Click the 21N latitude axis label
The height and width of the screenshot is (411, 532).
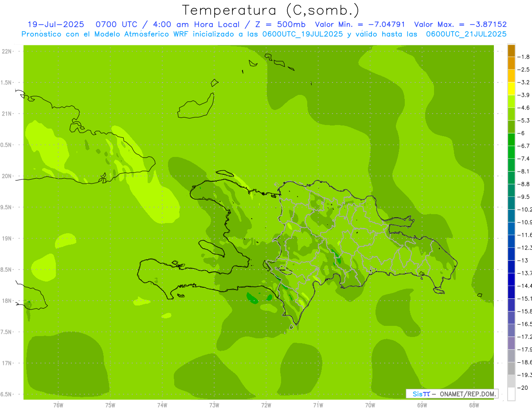click(x=6, y=114)
